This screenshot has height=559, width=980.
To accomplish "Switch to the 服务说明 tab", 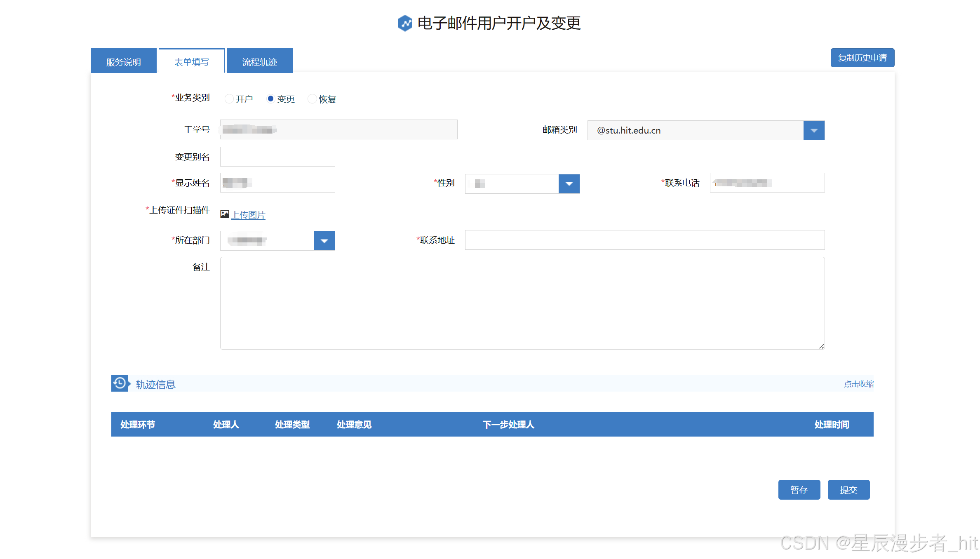I will 123,62.
